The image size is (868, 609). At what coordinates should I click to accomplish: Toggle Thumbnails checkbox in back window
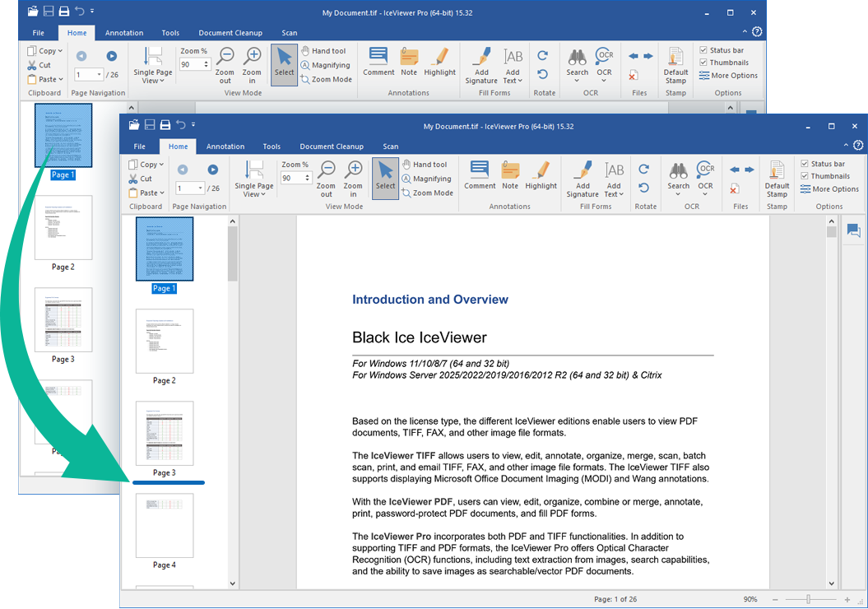pyautogui.click(x=703, y=63)
